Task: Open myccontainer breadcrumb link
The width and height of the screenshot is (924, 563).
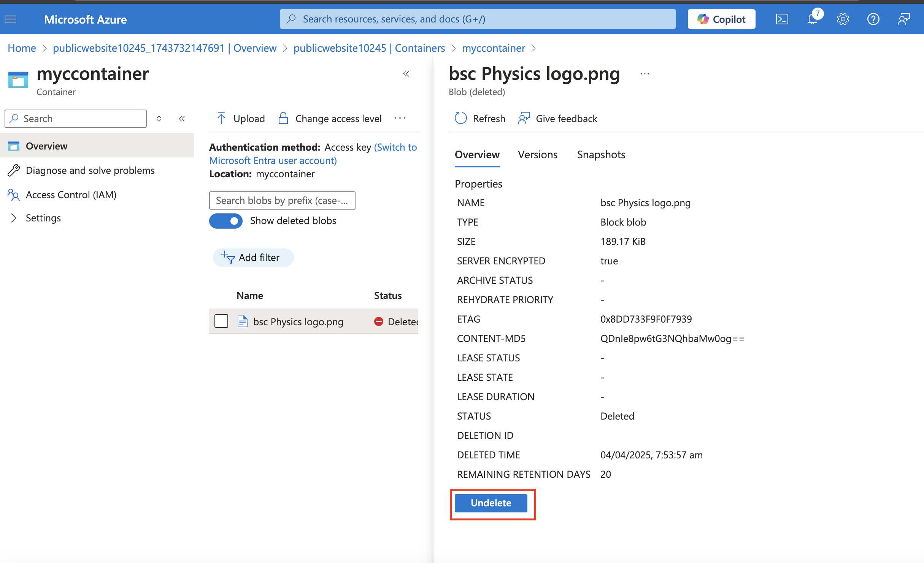Action: (494, 48)
